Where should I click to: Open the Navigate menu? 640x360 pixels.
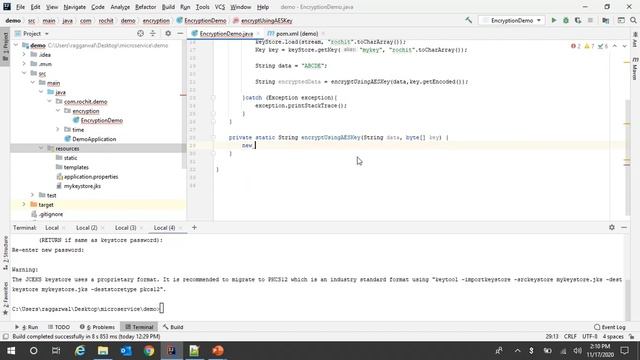click(x=74, y=7)
